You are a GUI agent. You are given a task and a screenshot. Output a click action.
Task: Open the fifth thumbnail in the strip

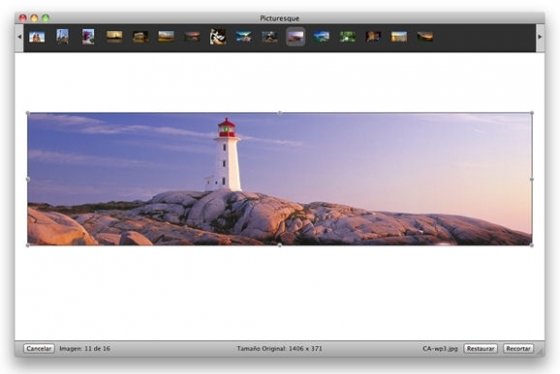(x=140, y=37)
